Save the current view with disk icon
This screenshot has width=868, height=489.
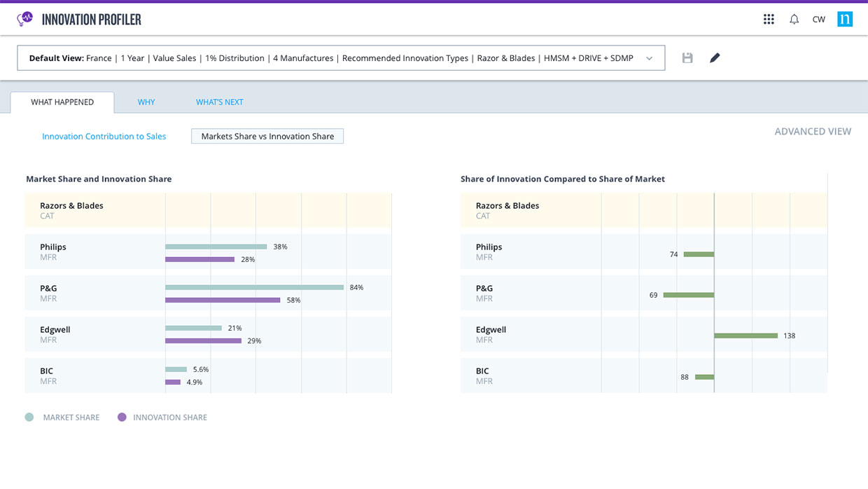coord(687,58)
